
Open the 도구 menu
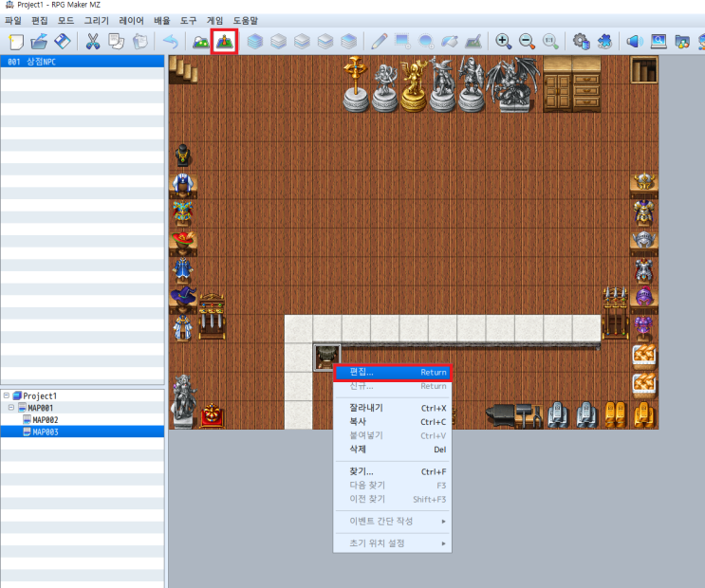point(189,21)
